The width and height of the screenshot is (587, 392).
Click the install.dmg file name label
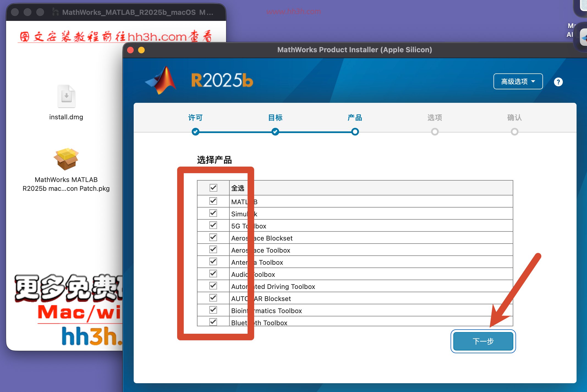click(66, 117)
